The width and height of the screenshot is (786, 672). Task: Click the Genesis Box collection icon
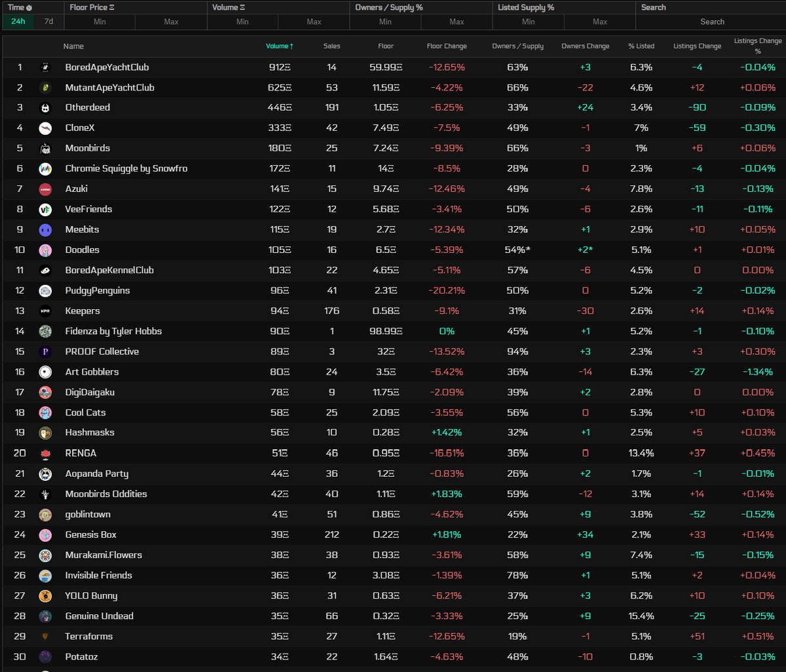(45, 534)
